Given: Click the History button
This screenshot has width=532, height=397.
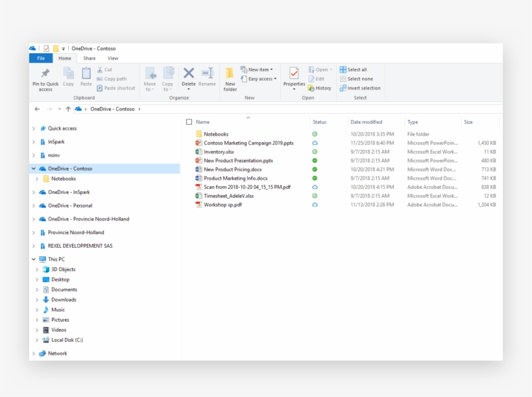Looking at the screenshot, I should [x=320, y=88].
